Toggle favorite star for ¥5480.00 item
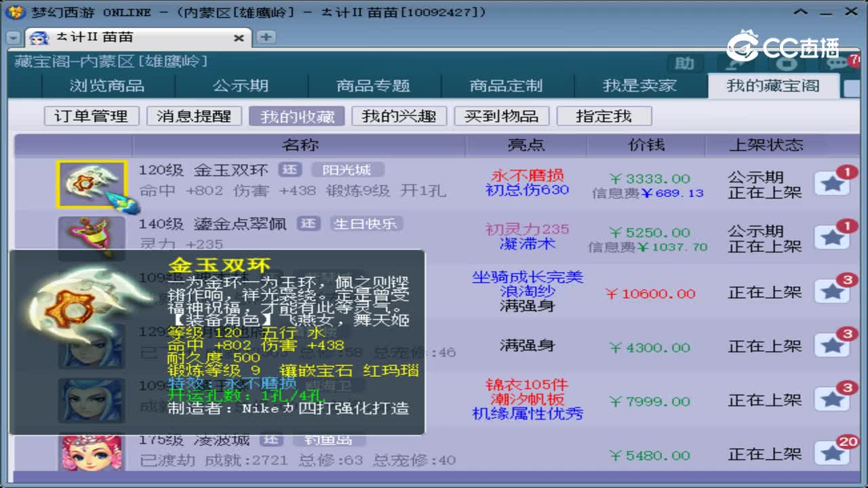 point(831,453)
